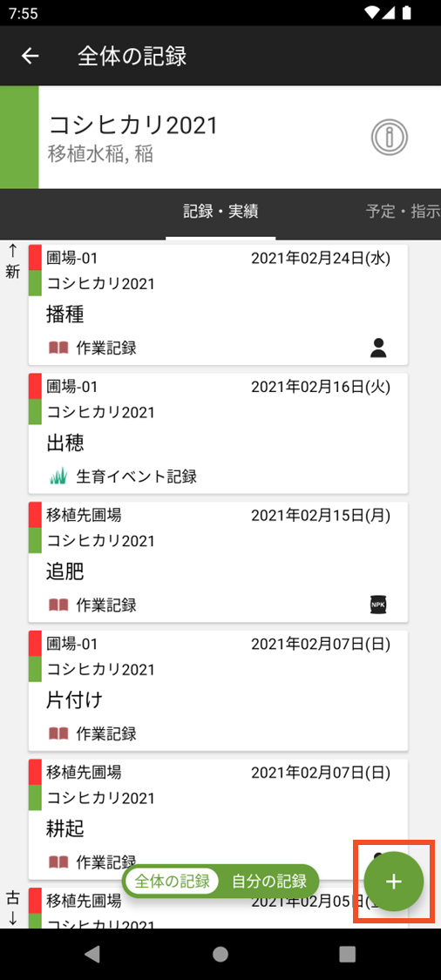441x980 pixels.
Task: Select the 記録・実績 tab
Action: click(220, 212)
